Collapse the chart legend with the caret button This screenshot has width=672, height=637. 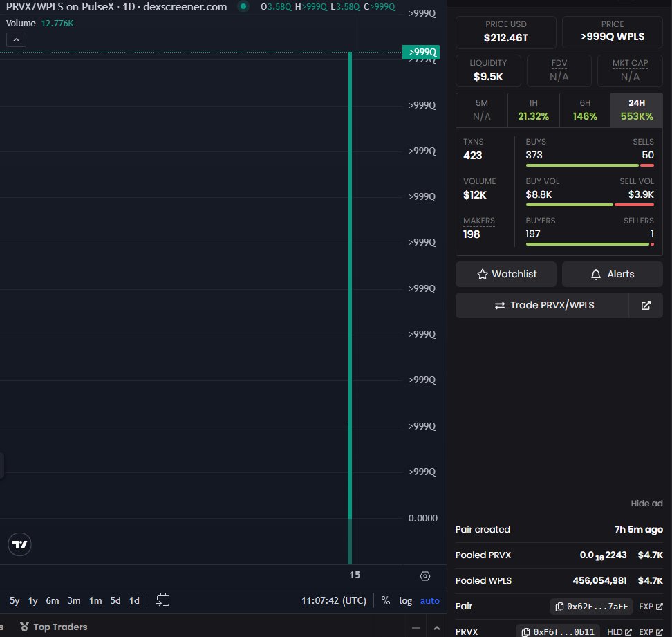click(x=16, y=40)
